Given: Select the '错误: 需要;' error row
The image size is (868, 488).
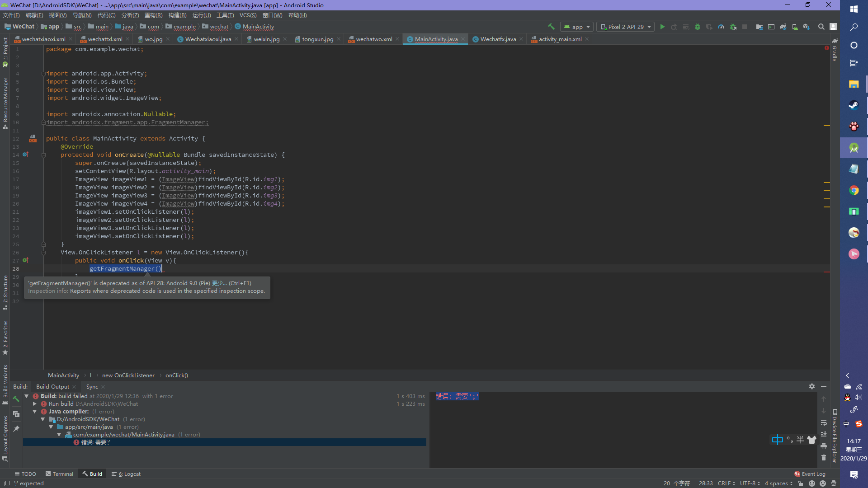Looking at the screenshot, I should (225, 442).
